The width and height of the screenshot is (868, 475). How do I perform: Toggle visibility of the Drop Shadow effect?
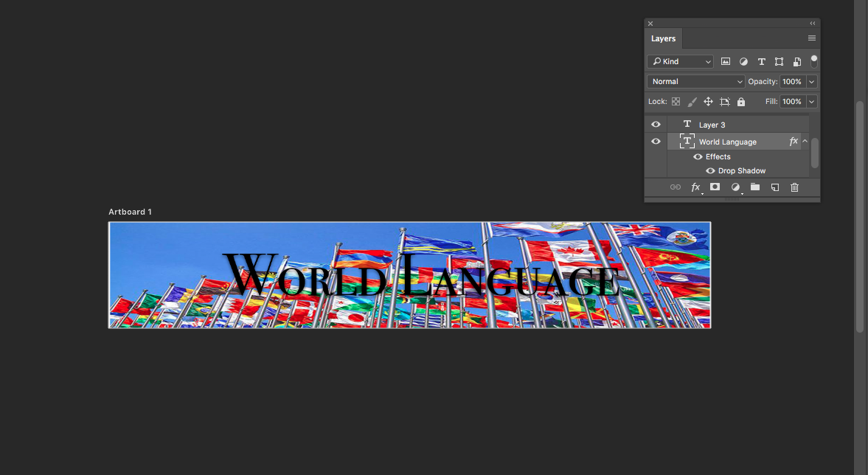pyautogui.click(x=710, y=171)
